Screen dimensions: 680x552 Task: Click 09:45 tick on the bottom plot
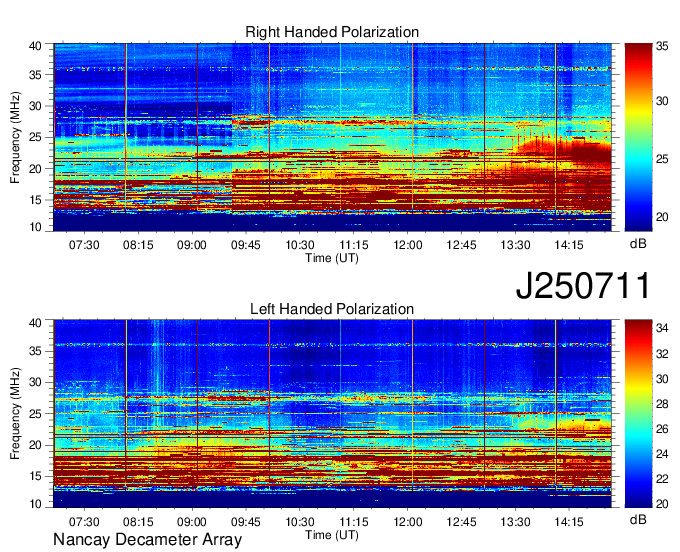click(246, 522)
